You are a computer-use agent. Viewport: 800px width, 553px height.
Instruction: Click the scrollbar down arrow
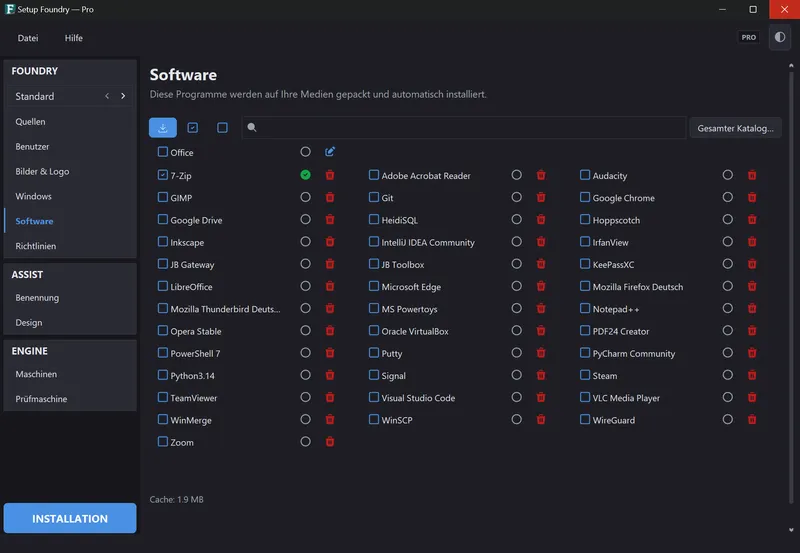(791, 530)
